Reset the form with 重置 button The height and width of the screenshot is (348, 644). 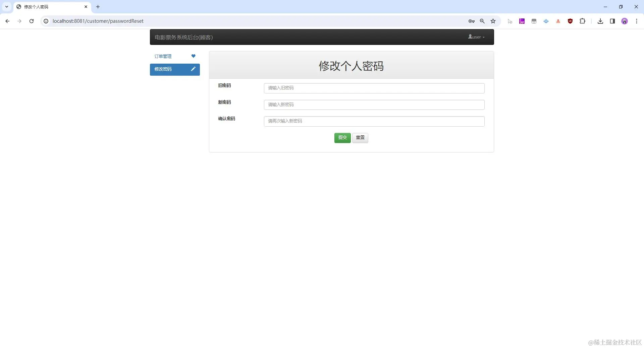point(360,138)
